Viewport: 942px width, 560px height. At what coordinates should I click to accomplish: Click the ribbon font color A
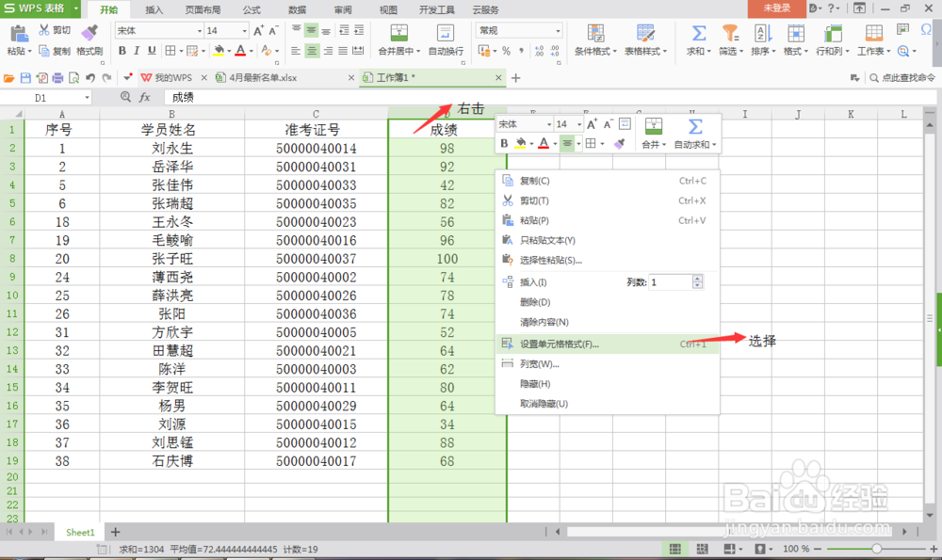[240, 51]
